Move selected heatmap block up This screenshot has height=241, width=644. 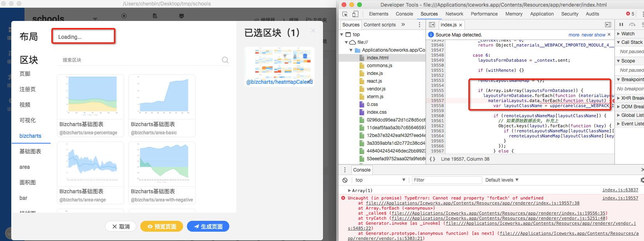[285, 56]
